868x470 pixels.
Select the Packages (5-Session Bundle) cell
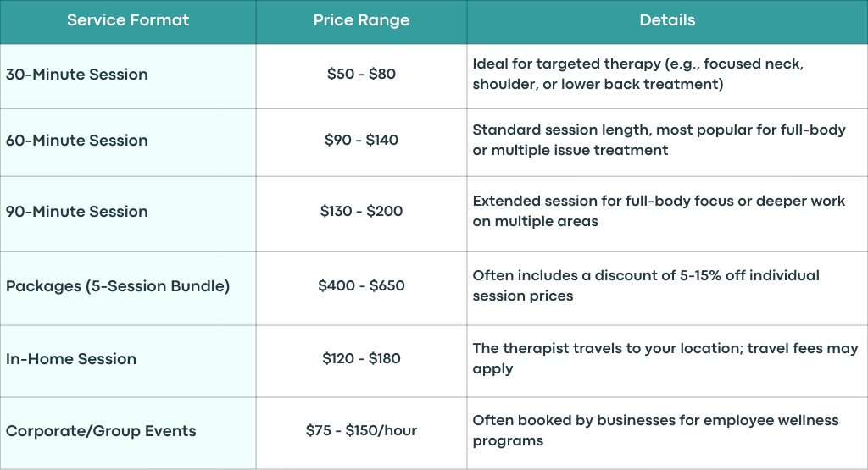point(118,286)
